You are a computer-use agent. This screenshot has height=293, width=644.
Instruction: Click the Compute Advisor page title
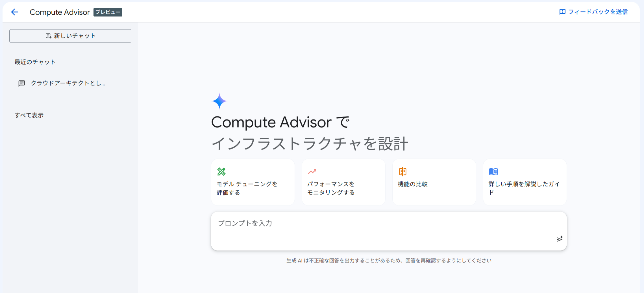click(x=60, y=12)
